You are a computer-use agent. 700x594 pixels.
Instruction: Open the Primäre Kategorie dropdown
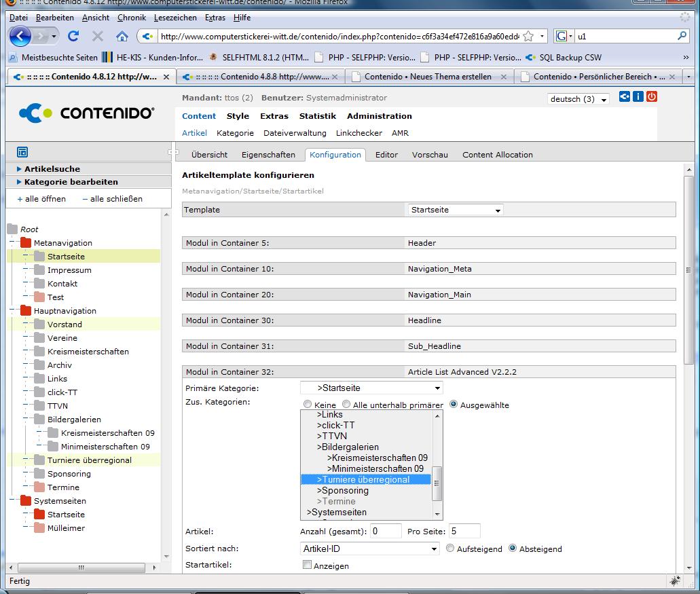pyautogui.click(x=371, y=388)
